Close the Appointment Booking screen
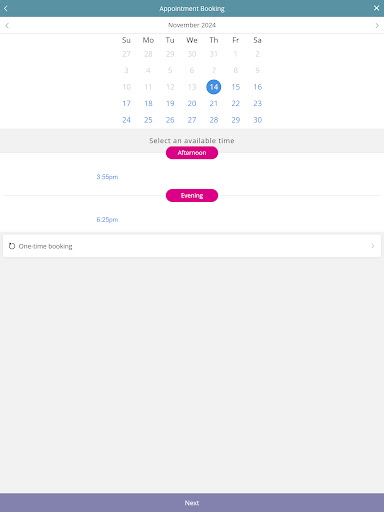This screenshot has height=512, width=384. [376, 8]
